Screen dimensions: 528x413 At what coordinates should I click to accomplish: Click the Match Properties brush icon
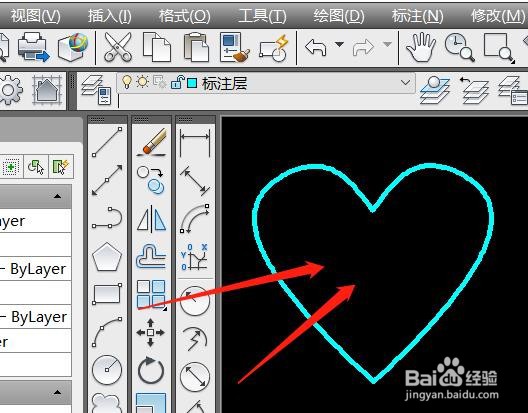pyautogui.click(x=235, y=47)
